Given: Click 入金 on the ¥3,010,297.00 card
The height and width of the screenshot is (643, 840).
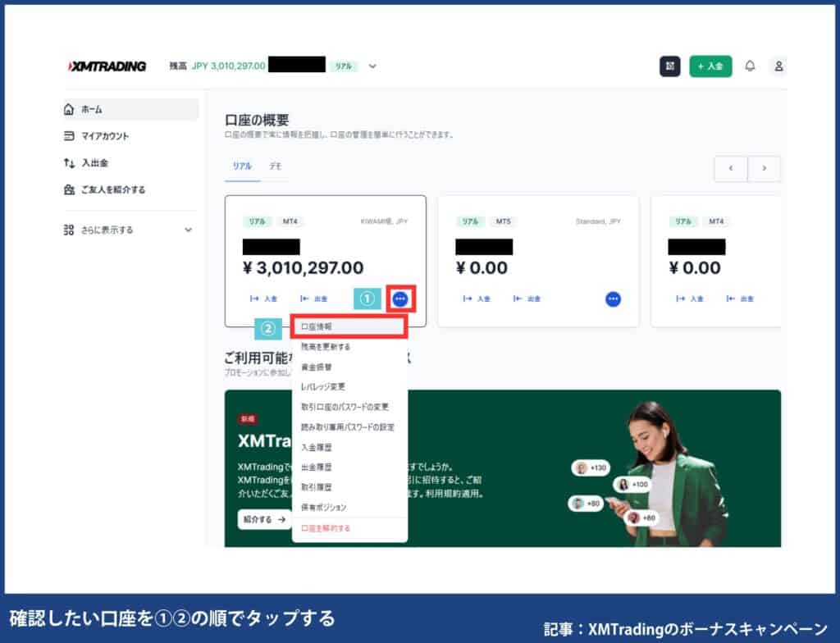Looking at the screenshot, I should (x=263, y=299).
